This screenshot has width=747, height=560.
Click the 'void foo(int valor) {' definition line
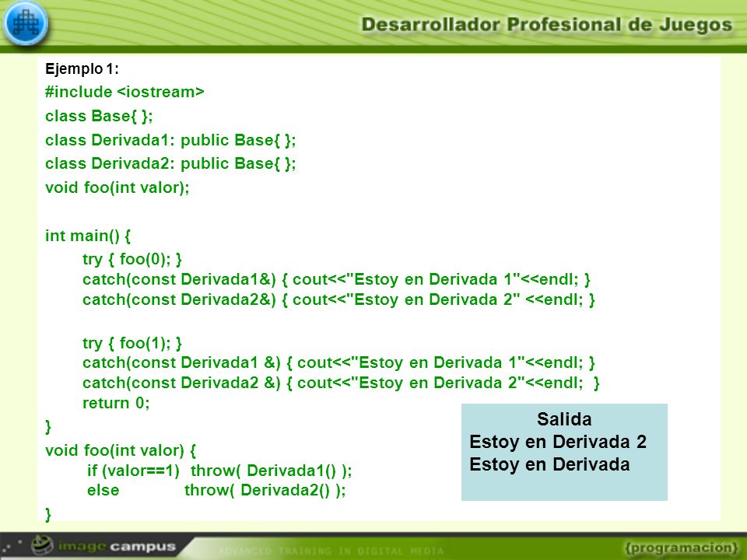121,450
